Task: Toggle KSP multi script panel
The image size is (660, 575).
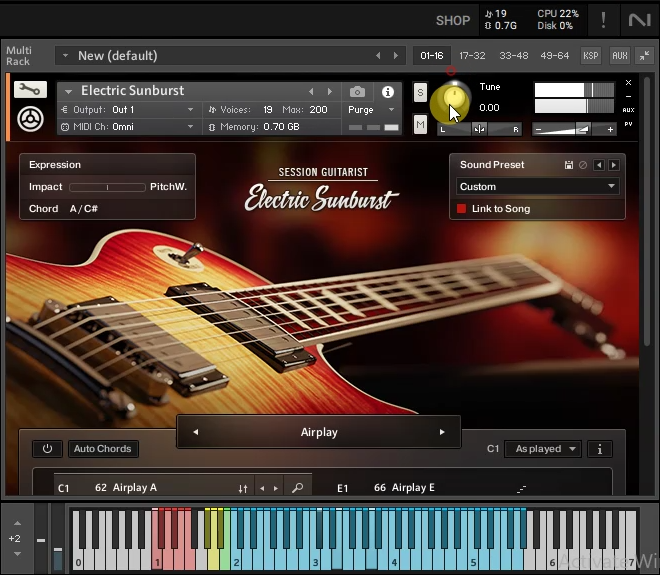Action: coord(591,56)
